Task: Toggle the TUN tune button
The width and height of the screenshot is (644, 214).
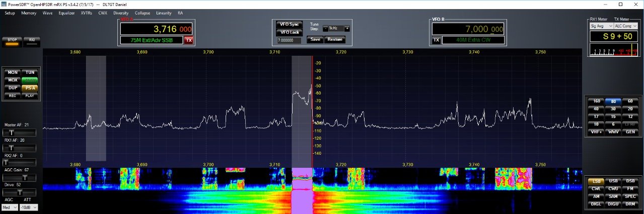Action: [x=30, y=72]
